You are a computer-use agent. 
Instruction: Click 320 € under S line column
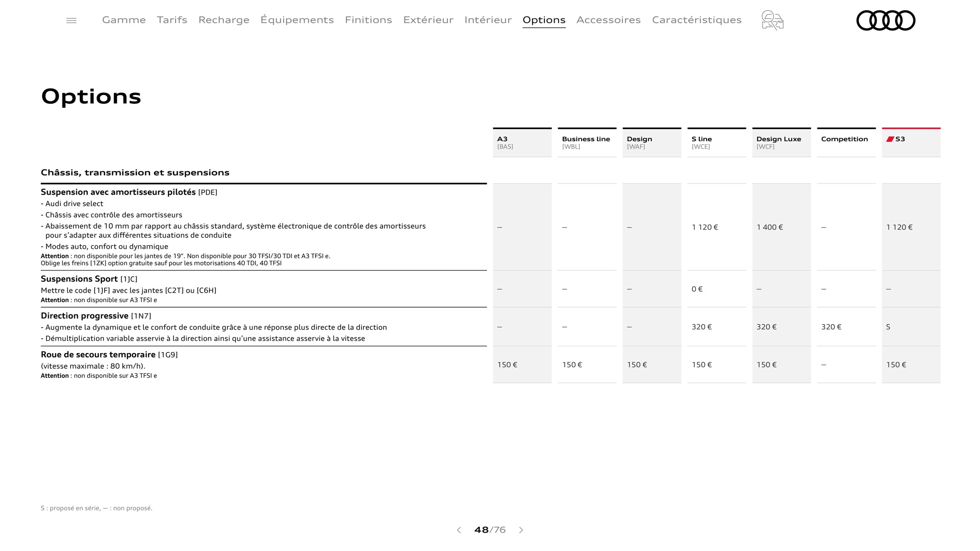702,327
